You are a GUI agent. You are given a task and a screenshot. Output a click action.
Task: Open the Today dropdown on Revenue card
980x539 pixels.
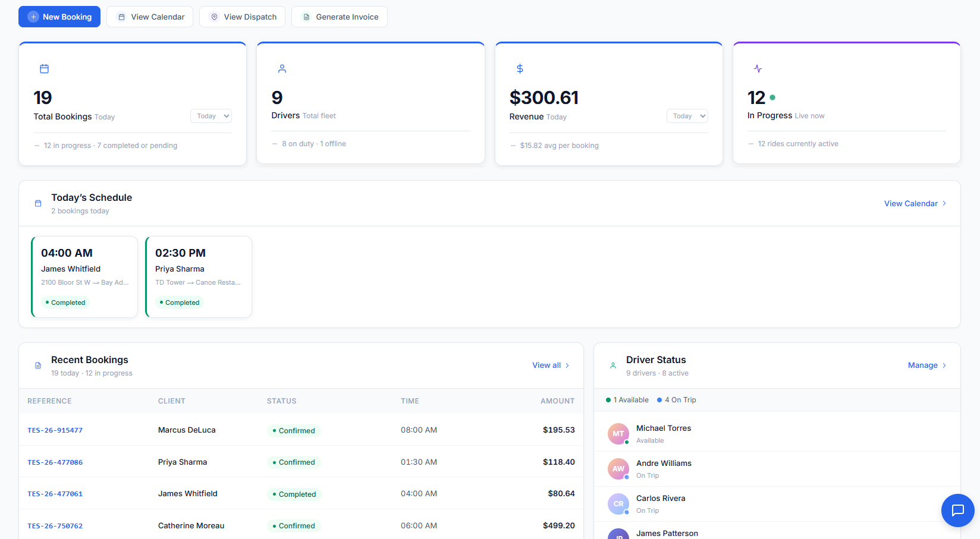(687, 116)
